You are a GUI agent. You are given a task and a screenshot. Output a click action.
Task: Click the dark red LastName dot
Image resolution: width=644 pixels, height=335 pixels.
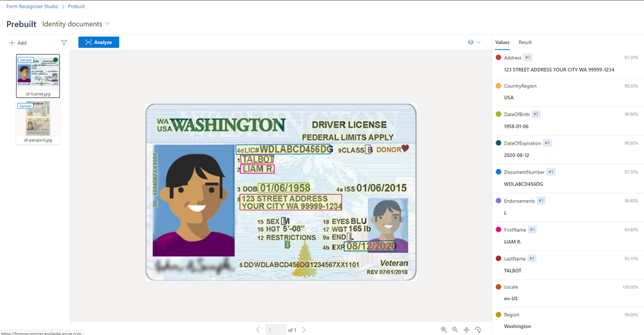pos(498,259)
